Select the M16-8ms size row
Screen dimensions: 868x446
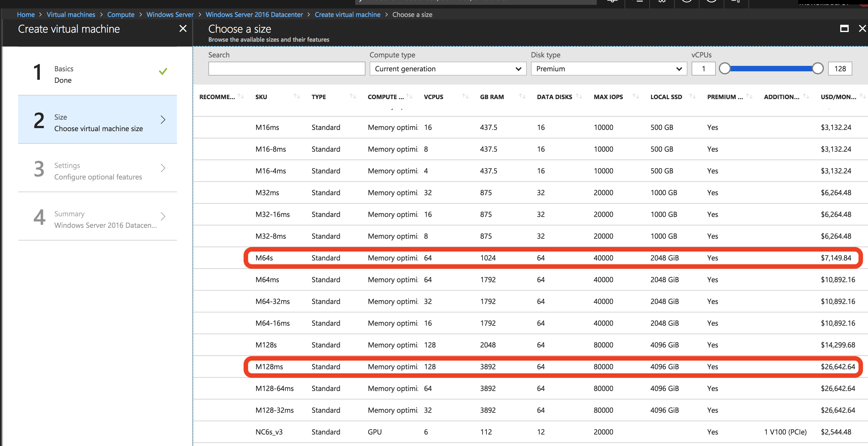(x=530, y=149)
